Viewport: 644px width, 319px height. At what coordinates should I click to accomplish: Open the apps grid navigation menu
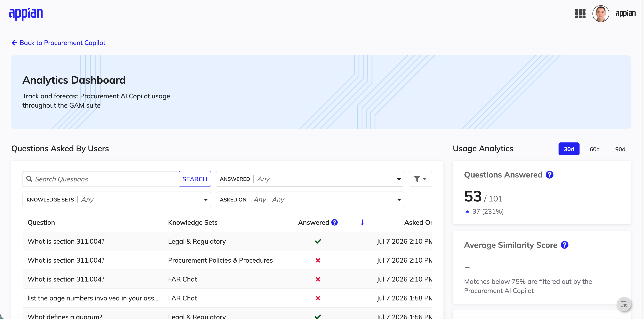(x=580, y=14)
